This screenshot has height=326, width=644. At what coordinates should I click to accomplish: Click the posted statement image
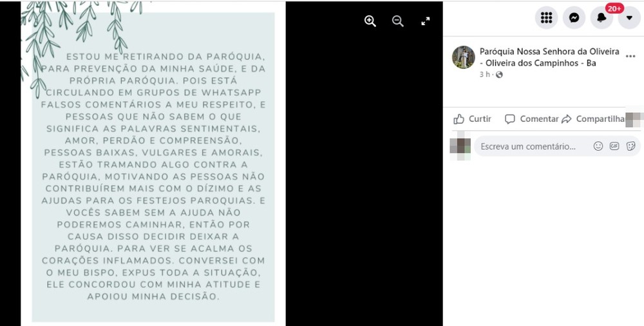click(x=153, y=163)
